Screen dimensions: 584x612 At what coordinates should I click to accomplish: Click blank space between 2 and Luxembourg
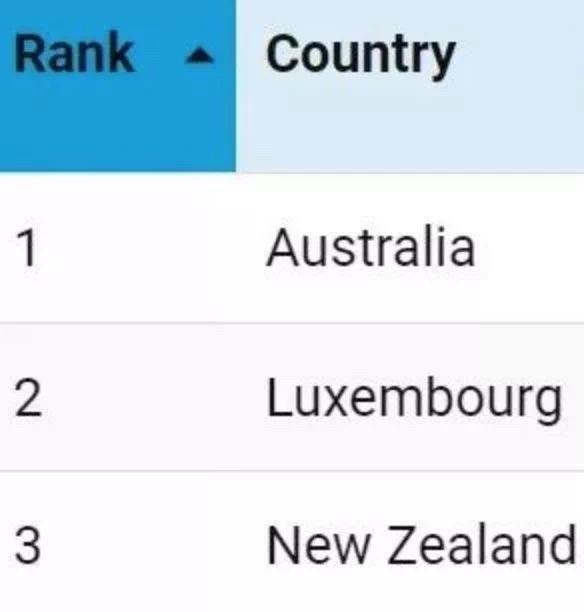point(154,398)
